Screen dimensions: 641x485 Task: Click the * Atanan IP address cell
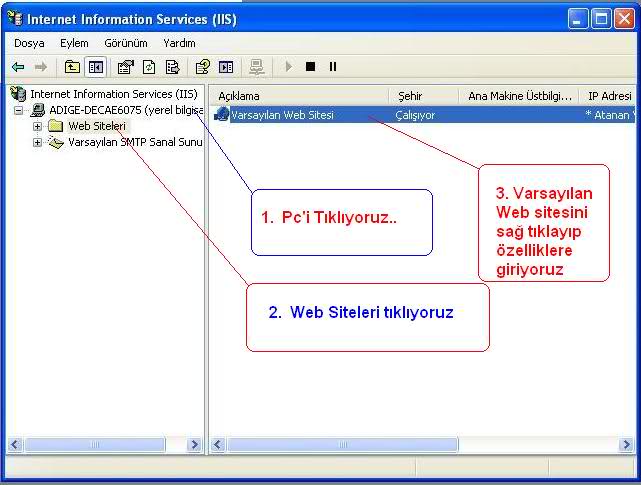[x=610, y=115]
